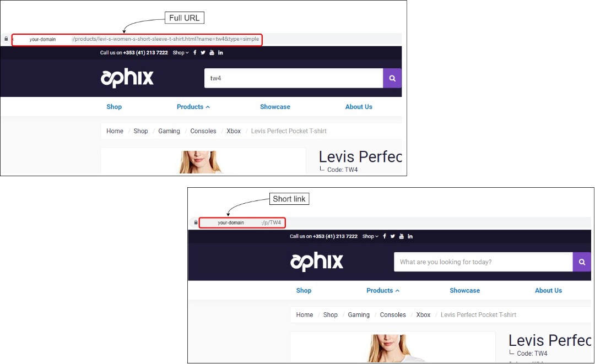Screen dimensions: 595x364
Task: Click the padlock icon beside the short link
Action: 196,222
